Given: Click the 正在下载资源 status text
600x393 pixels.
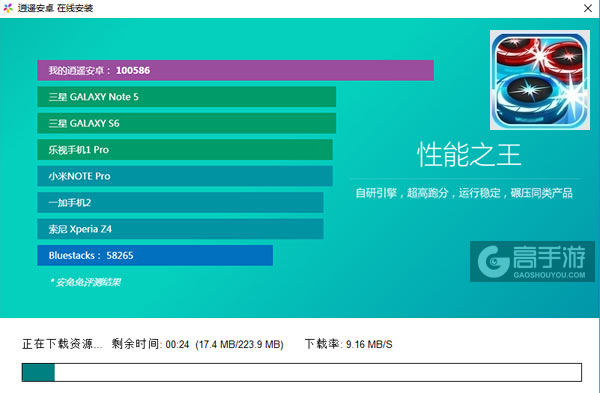Looking at the screenshot, I should [x=62, y=344].
